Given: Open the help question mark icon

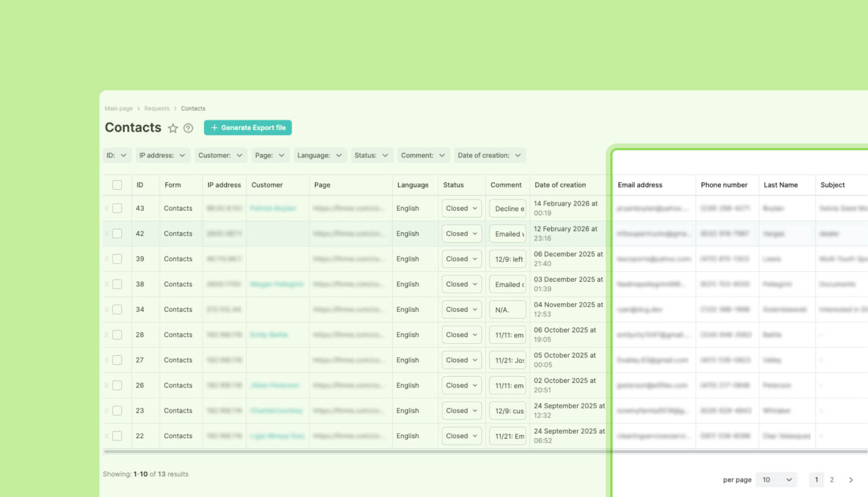Looking at the screenshot, I should pyautogui.click(x=188, y=128).
